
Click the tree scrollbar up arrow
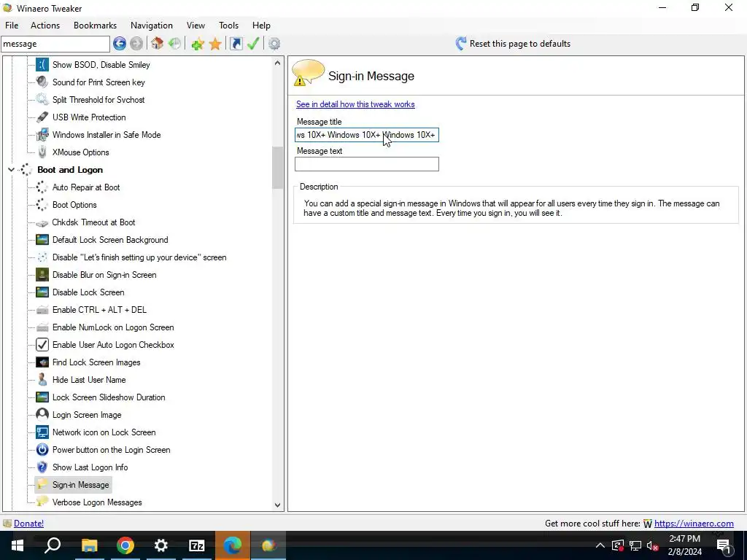point(278,63)
